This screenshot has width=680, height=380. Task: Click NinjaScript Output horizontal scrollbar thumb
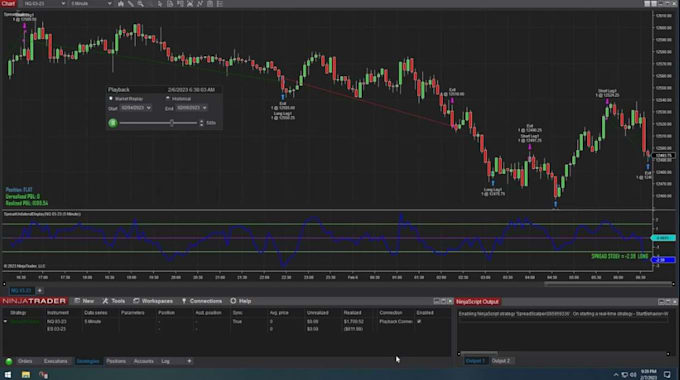point(479,353)
